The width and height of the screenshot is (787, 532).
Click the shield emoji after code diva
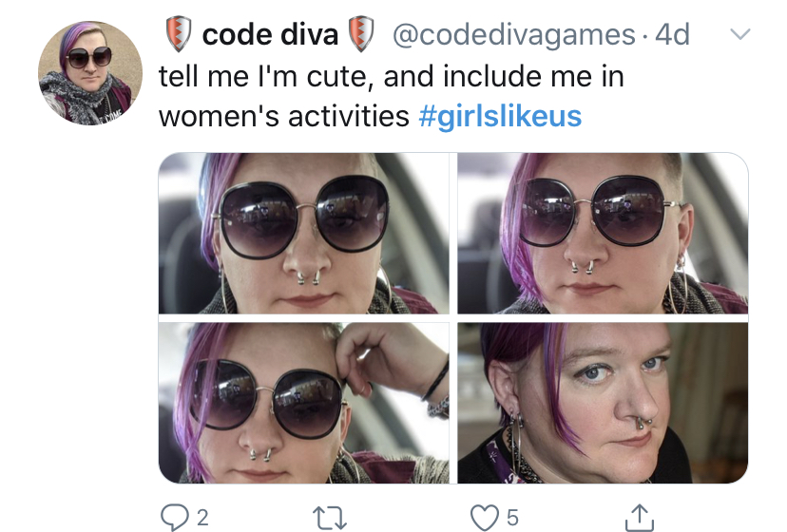(361, 34)
